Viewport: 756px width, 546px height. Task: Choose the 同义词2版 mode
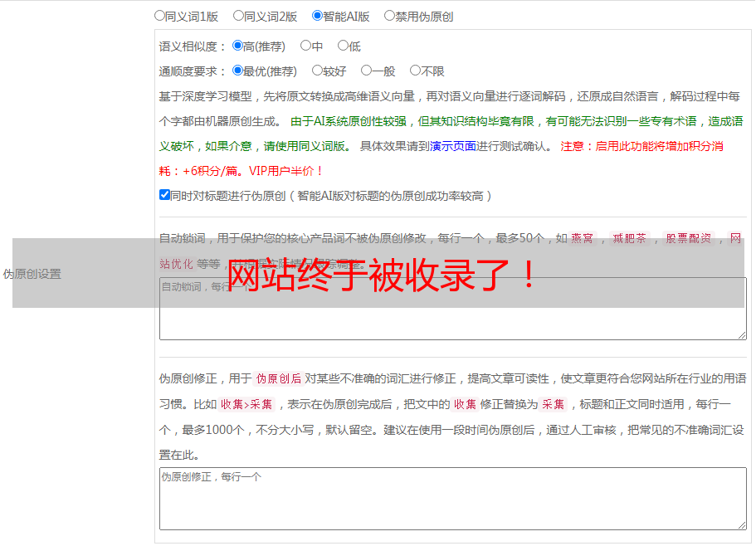[x=239, y=16]
